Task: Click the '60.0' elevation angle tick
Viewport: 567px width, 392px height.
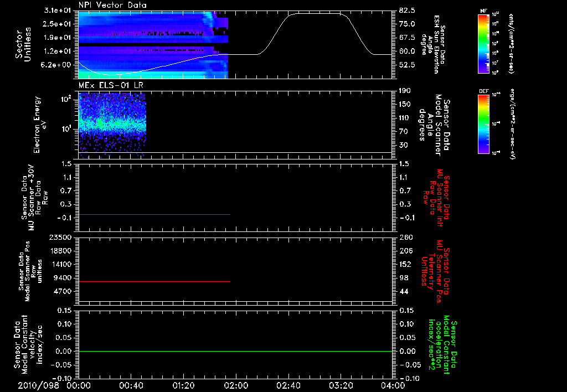Action: pyautogui.click(x=407, y=51)
